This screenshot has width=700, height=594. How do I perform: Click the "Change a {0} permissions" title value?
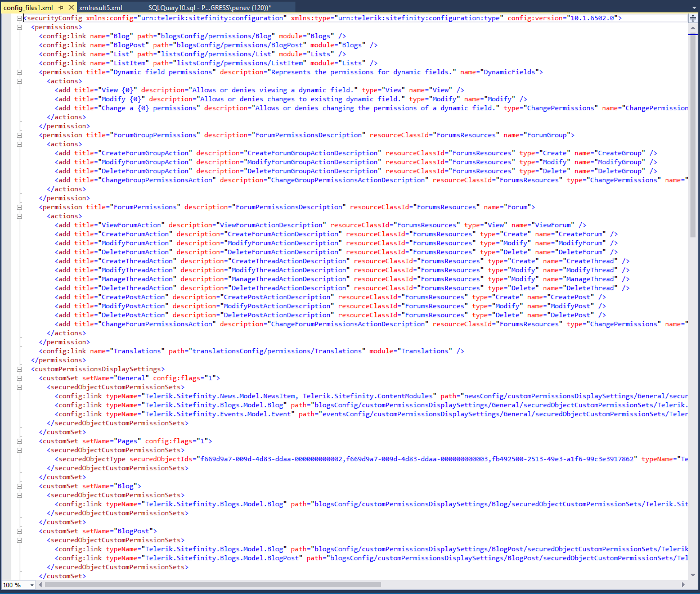pos(149,108)
